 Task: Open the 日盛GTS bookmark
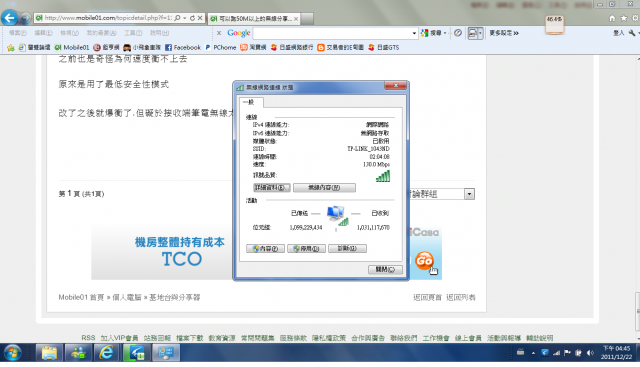click(384, 47)
